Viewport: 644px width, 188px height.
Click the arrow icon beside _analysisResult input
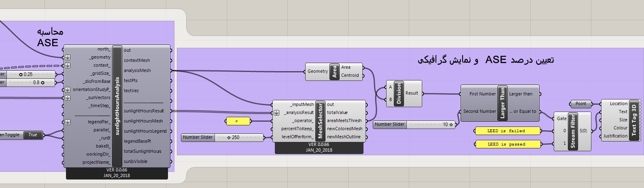(x=276, y=113)
